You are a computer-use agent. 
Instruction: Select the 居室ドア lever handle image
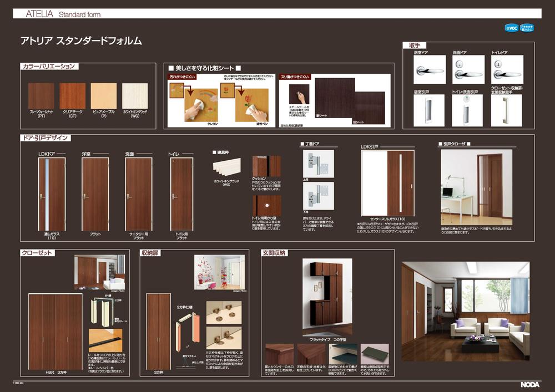[x=429, y=70]
